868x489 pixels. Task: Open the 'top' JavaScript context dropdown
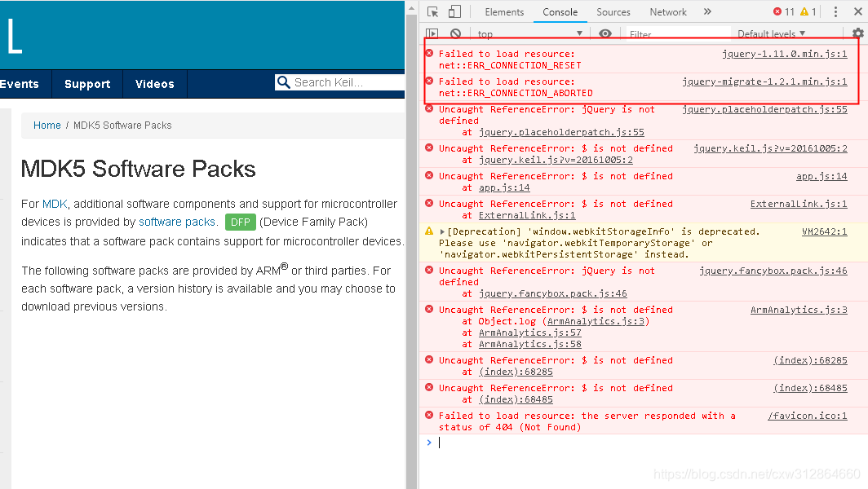coord(529,33)
